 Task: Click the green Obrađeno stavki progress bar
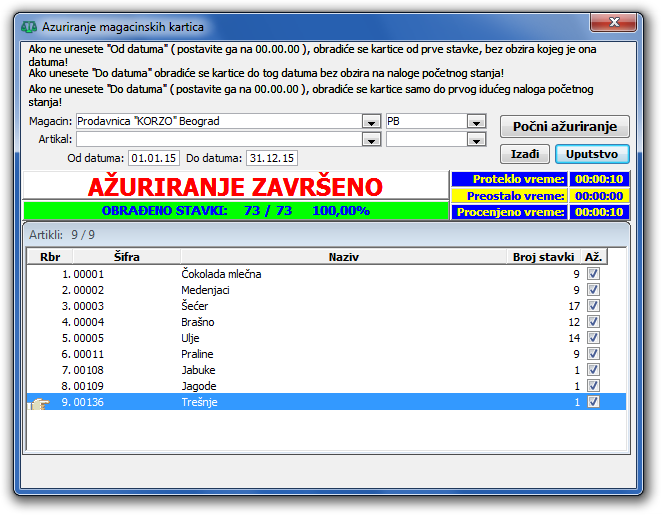pos(236,211)
